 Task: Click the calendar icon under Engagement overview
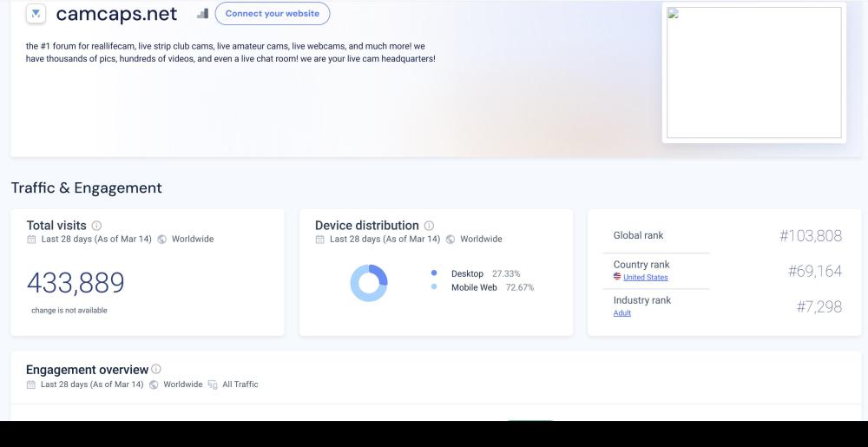click(31, 385)
